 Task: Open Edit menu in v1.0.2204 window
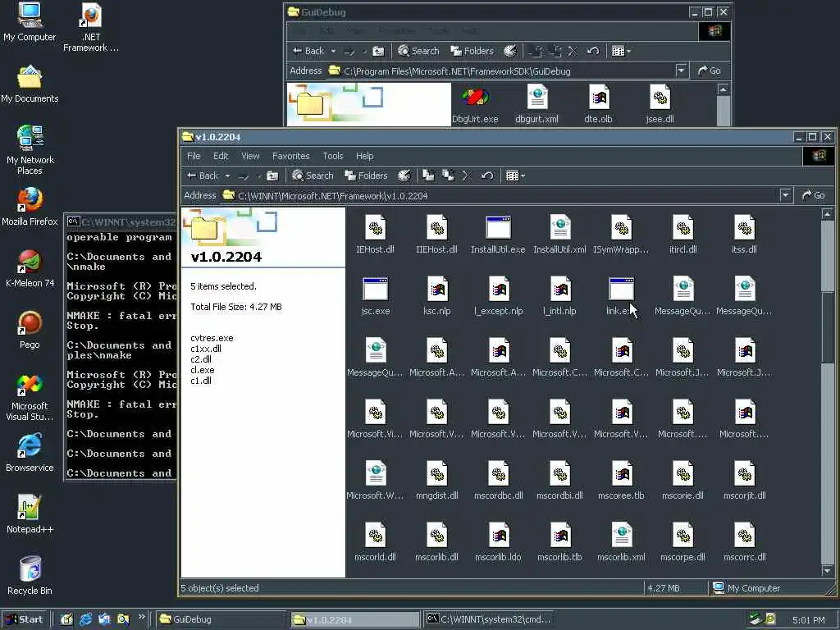tap(221, 156)
